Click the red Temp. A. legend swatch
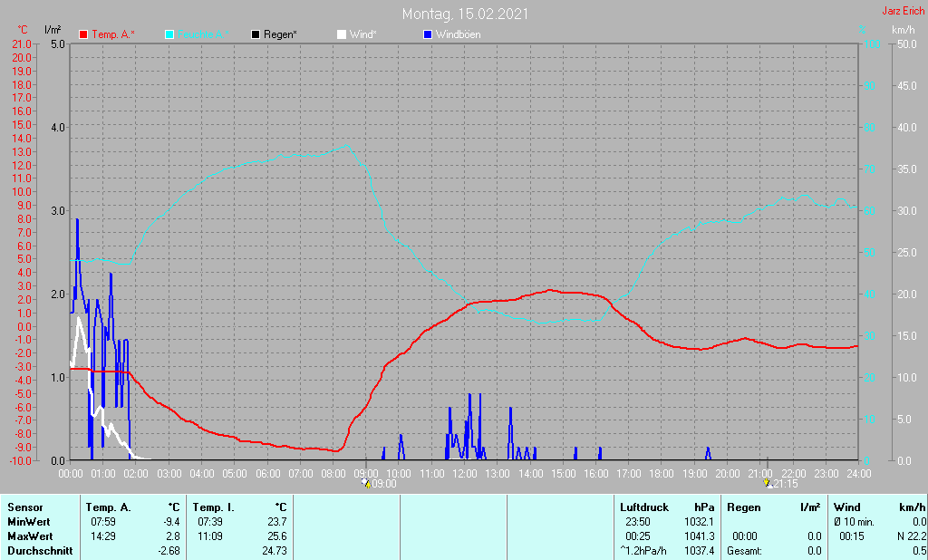This screenshot has width=928, height=560. tap(83, 35)
